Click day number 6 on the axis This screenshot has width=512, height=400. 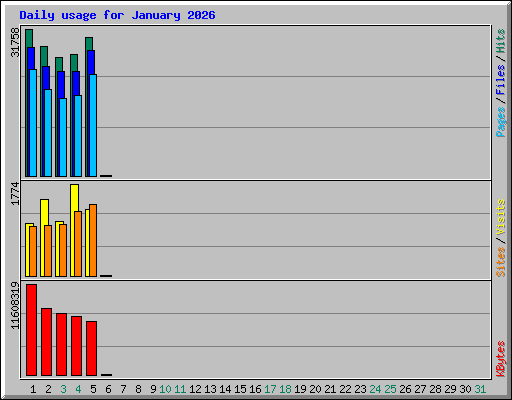108,389
